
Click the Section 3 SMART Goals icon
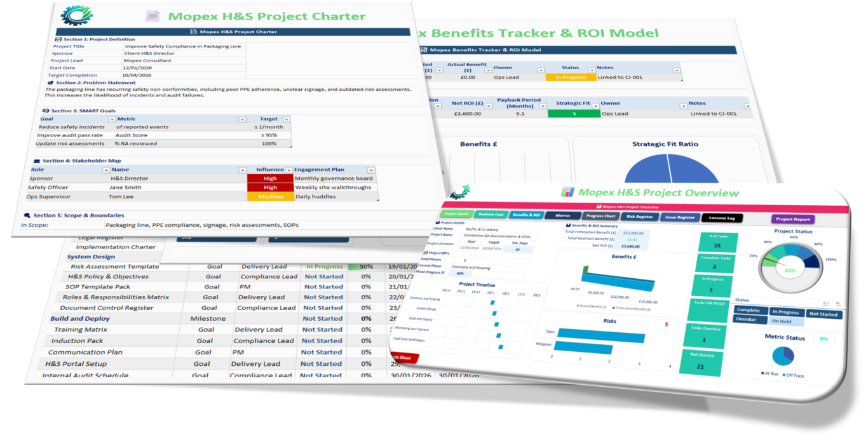pyautogui.click(x=46, y=111)
